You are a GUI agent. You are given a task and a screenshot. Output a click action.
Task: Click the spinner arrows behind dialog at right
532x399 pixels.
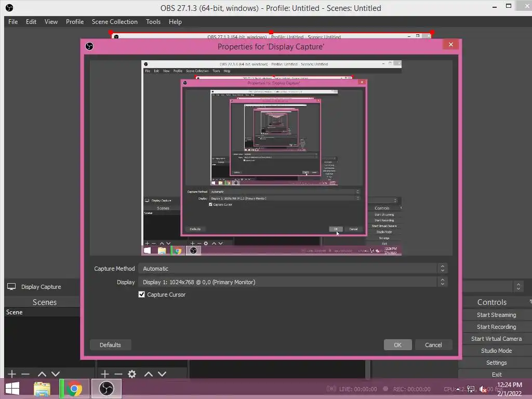tap(518, 287)
